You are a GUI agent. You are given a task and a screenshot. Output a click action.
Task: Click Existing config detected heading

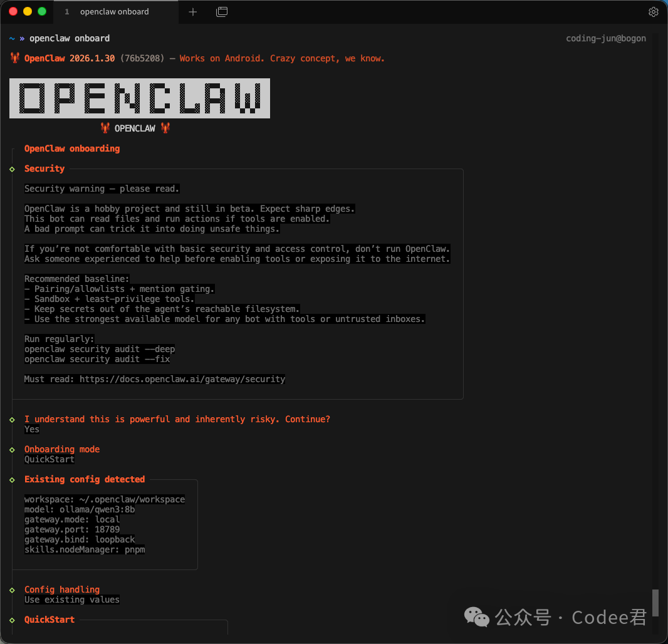[85, 479]
